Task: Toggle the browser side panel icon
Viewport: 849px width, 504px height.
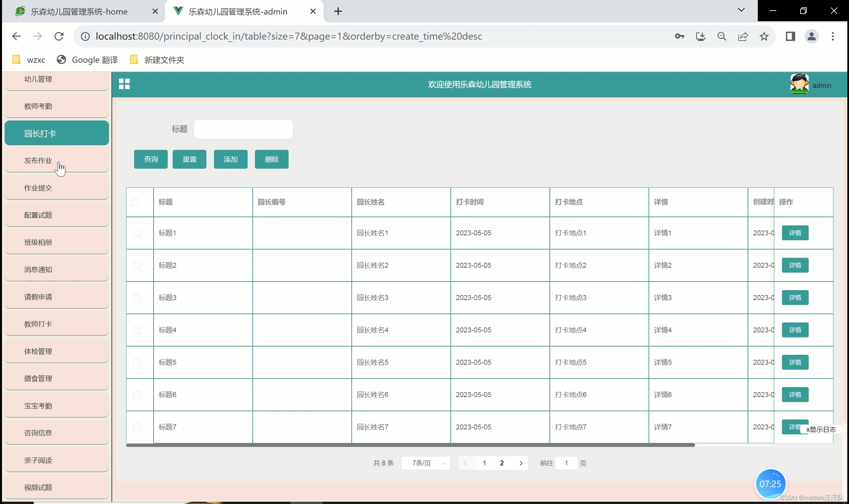Action: click(x=790, y=36)
